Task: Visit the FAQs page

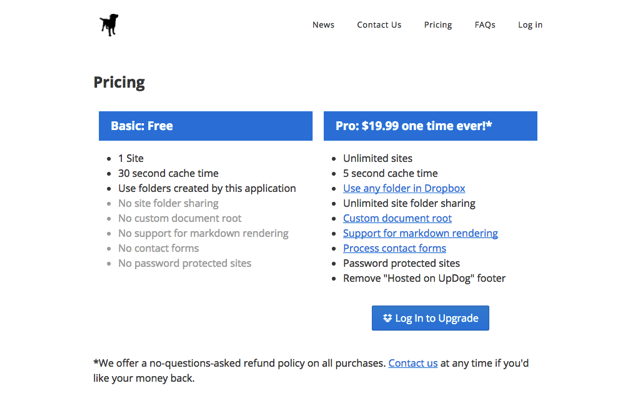Action: pos(485,25)
